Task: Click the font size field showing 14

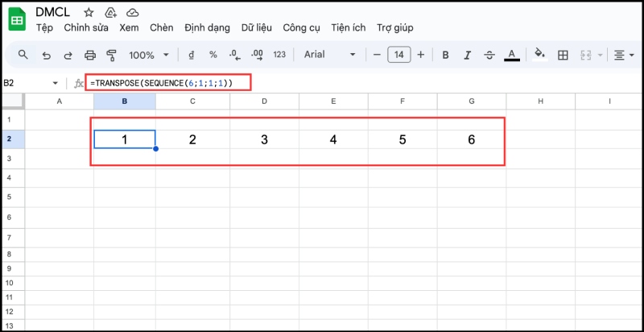Action: pos(398,55)
